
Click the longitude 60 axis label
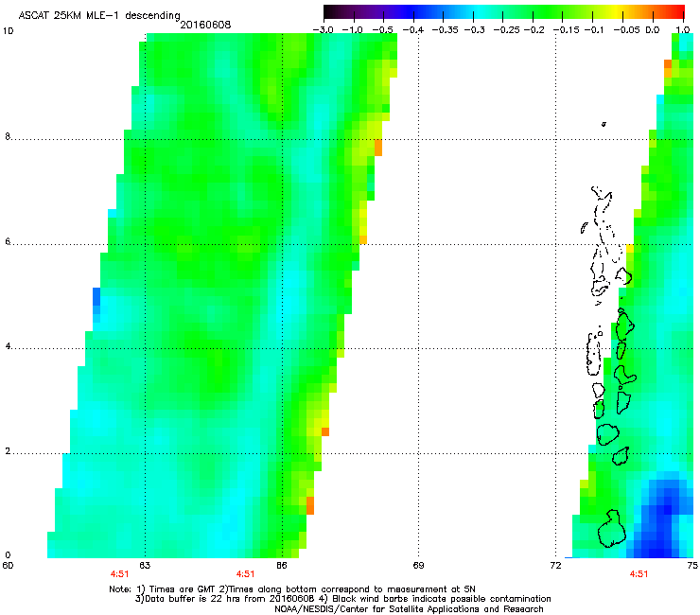tap(8, 566)
